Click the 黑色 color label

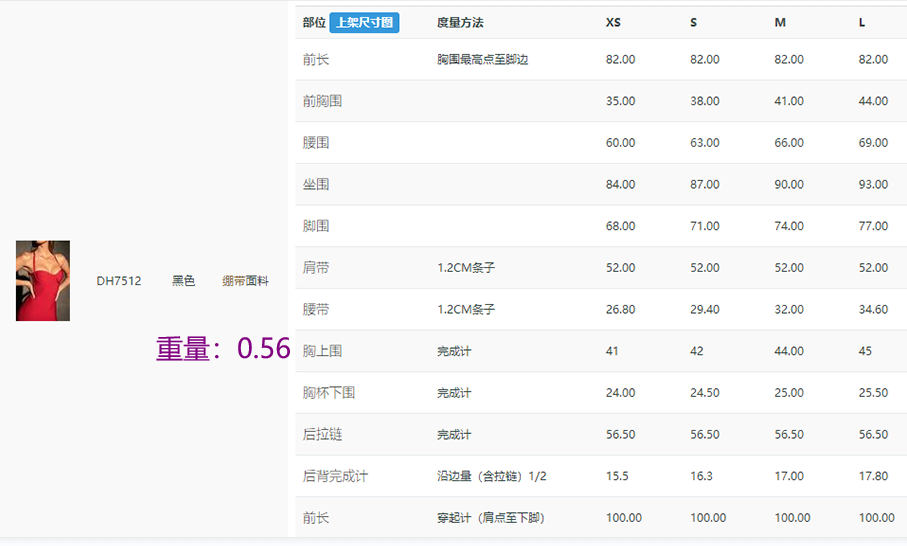point(183,281)
